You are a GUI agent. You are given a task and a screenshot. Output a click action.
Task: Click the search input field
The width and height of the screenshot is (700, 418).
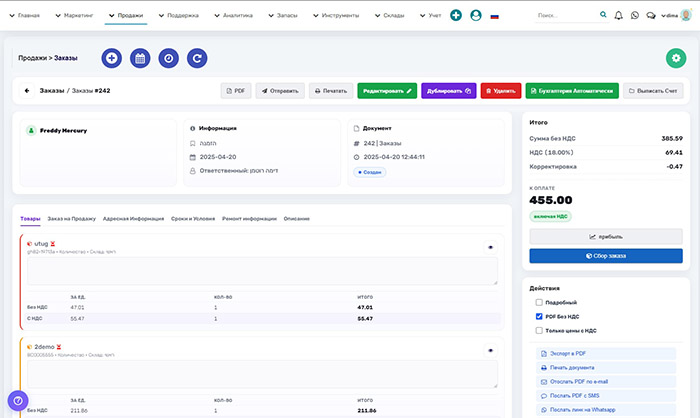[x=565, y=16]
